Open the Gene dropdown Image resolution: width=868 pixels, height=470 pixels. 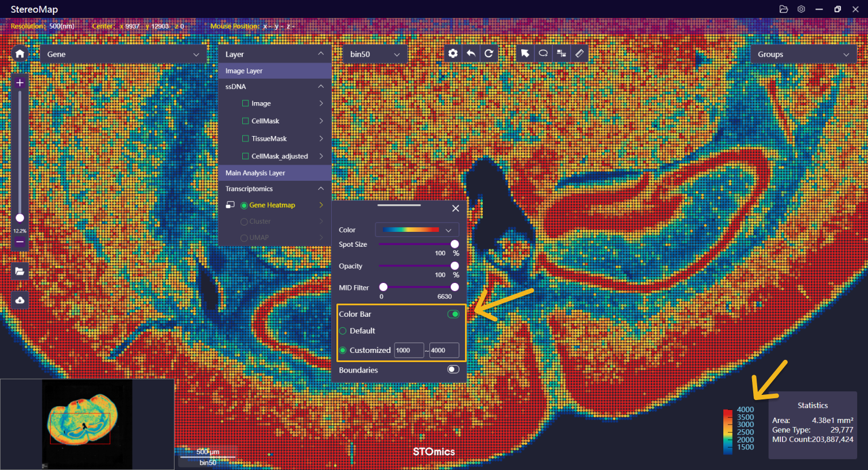[x=123, y=55]
